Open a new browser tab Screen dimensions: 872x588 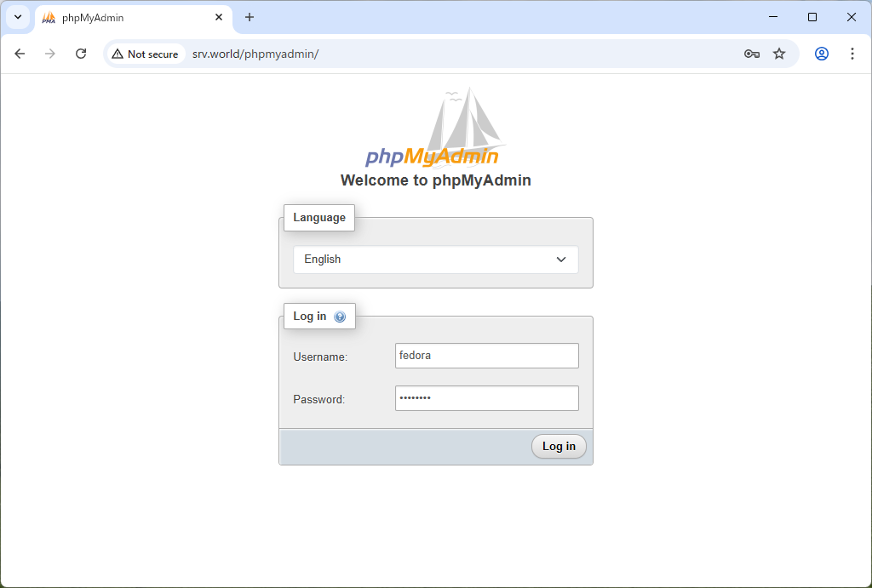pos(250,17)
